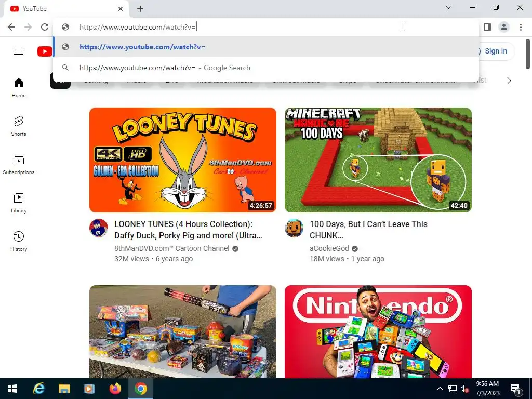Open the muted volume tray icon

(x=465, y=389)
